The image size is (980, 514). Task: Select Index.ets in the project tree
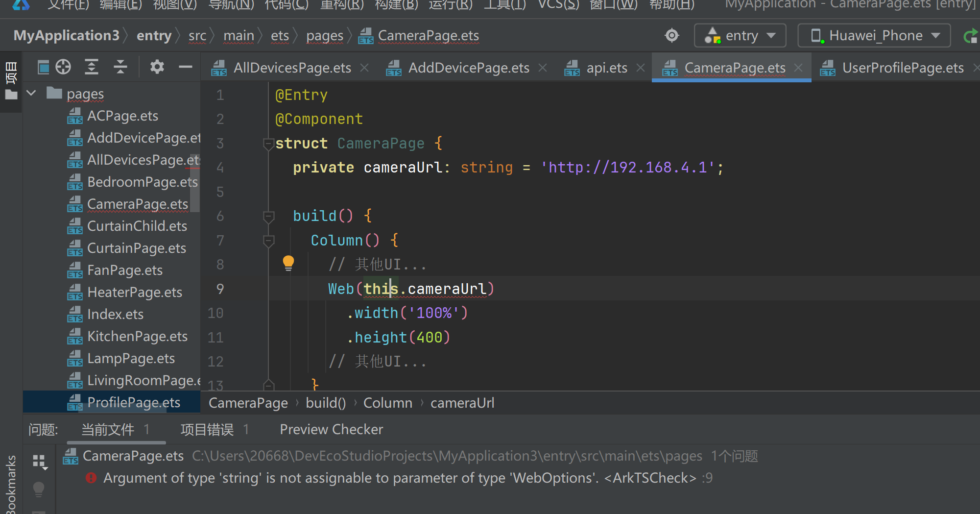(115, 314)
